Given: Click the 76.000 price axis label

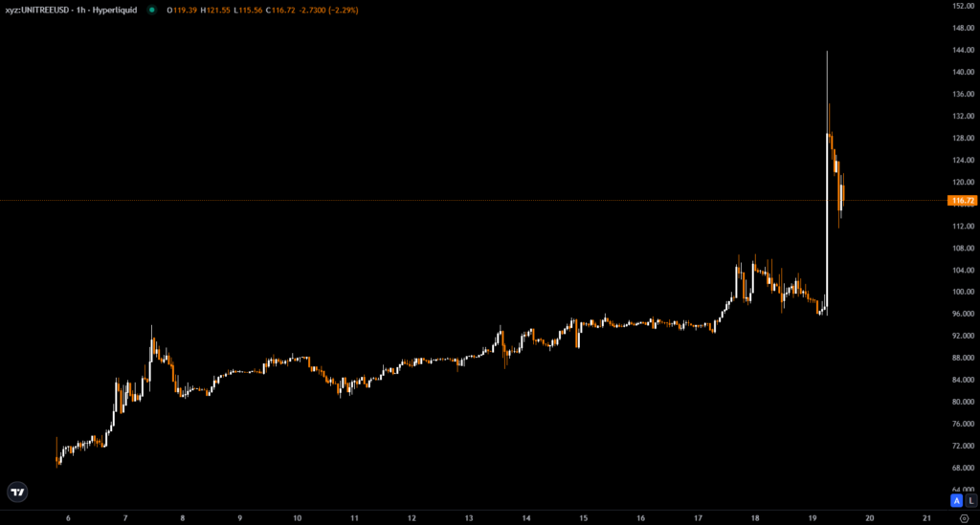Looking at the screenshot, I should tap(963, 424).
